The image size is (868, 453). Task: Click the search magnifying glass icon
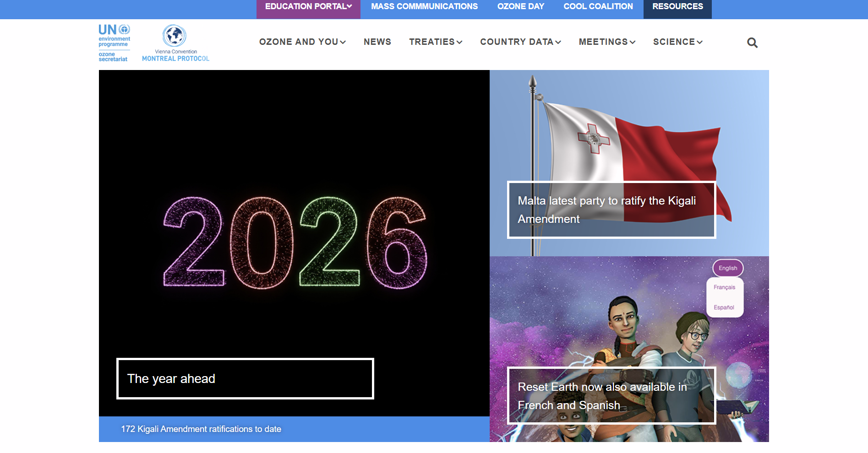752,43
